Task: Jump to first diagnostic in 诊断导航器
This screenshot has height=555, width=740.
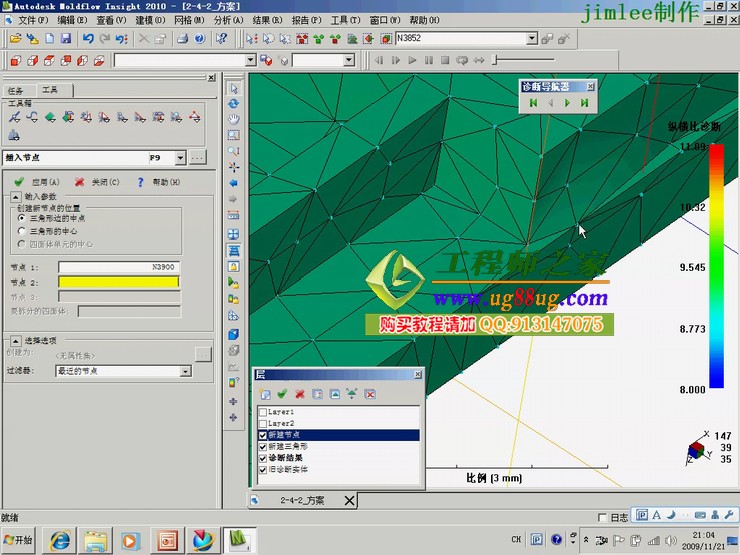Action: click(x=534, y=102)
